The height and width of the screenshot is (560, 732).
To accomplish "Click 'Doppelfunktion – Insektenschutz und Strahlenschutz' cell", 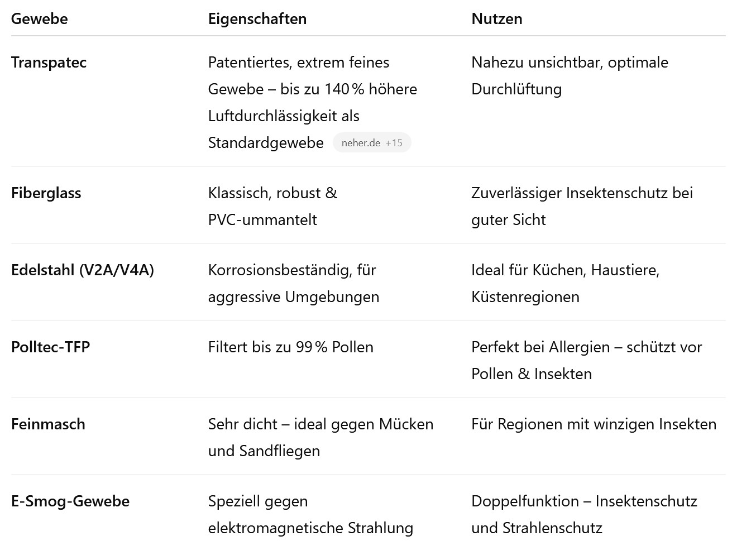I will (585, 515).
